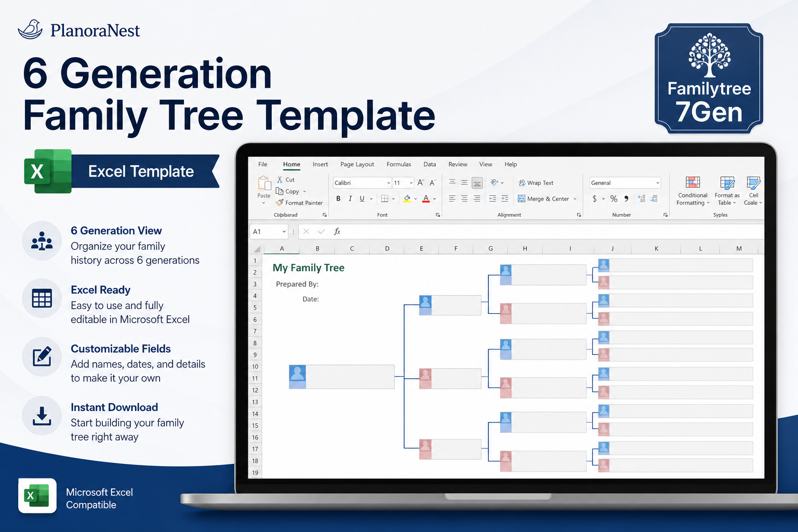Open the Calibri font name dropdown
Viewport: 798px width, 532px height.
coord(389,183)
